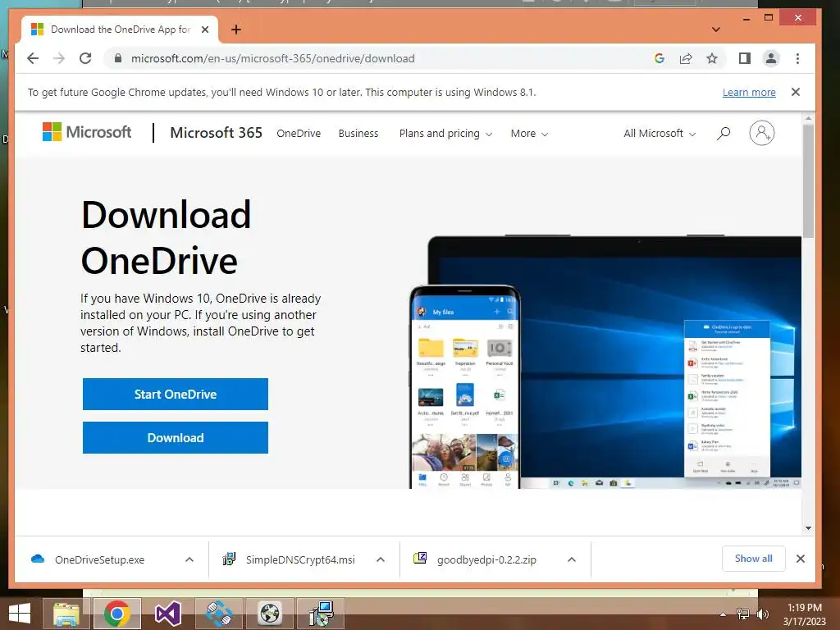
Task: Expand the All Microsoft menu
Action: 660,134
